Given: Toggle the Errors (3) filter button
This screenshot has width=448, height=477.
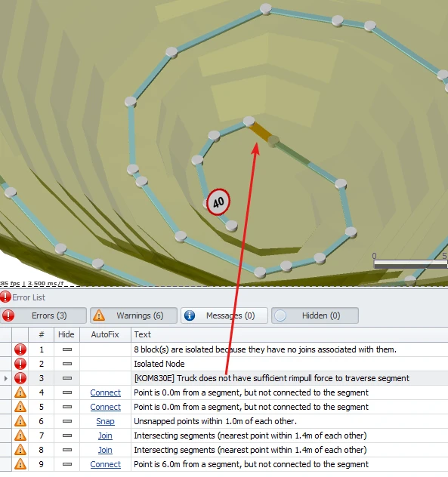Looking at the screenshot, I should tap(43, 315).
